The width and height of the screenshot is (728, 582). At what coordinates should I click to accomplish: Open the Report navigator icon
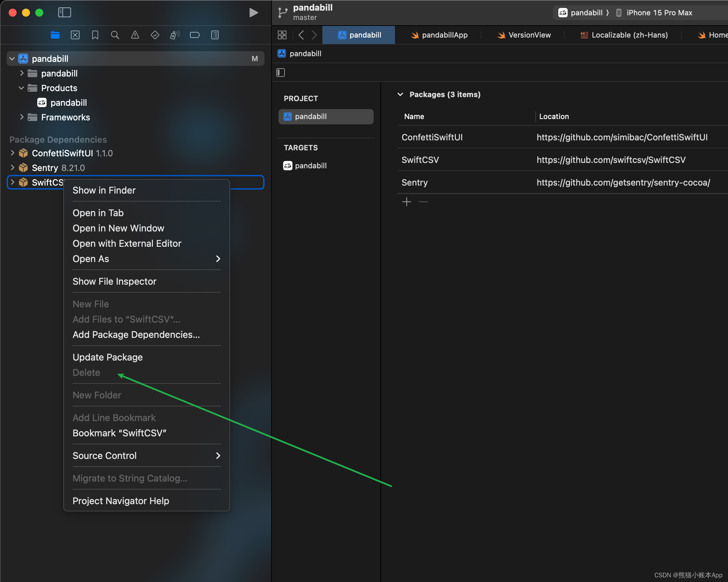point(215,35)
